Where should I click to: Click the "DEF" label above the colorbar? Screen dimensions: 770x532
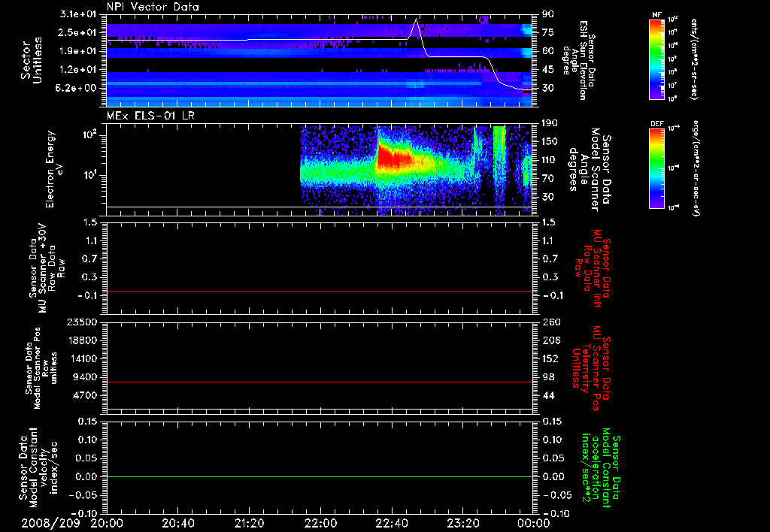(657, 124)
